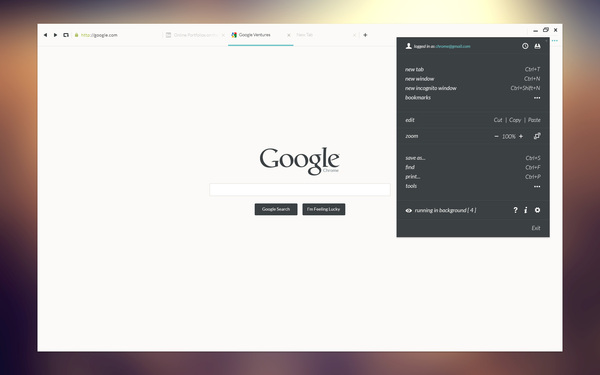Restore the browser window size

(546, 30)
